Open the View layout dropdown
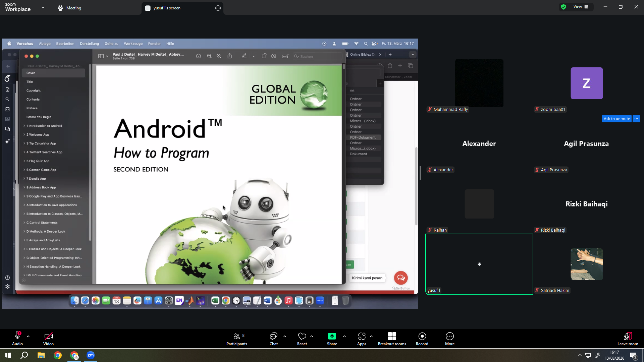 click(581, 7)
